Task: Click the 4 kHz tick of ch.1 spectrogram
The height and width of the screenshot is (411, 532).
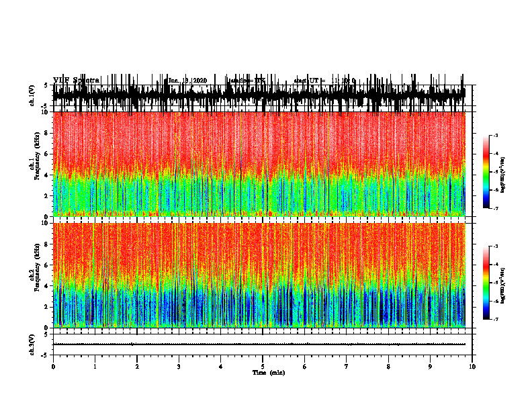Action: 47,175
